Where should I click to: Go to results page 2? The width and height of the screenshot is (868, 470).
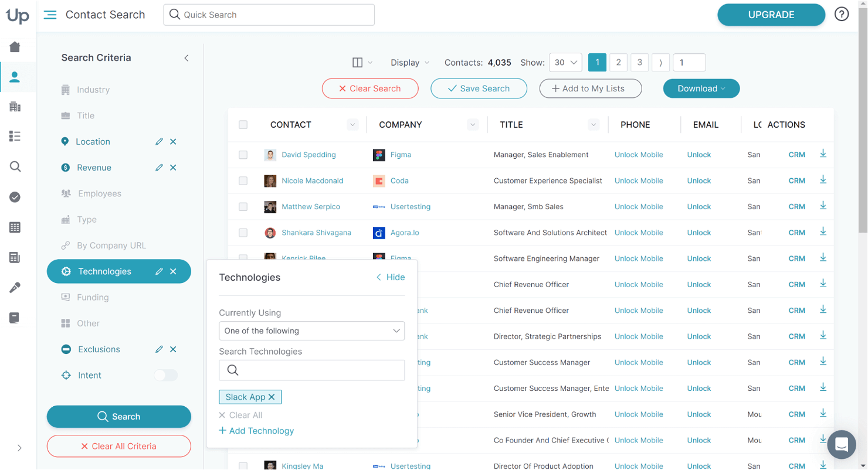pyautogui.click(x=618, y=63)
